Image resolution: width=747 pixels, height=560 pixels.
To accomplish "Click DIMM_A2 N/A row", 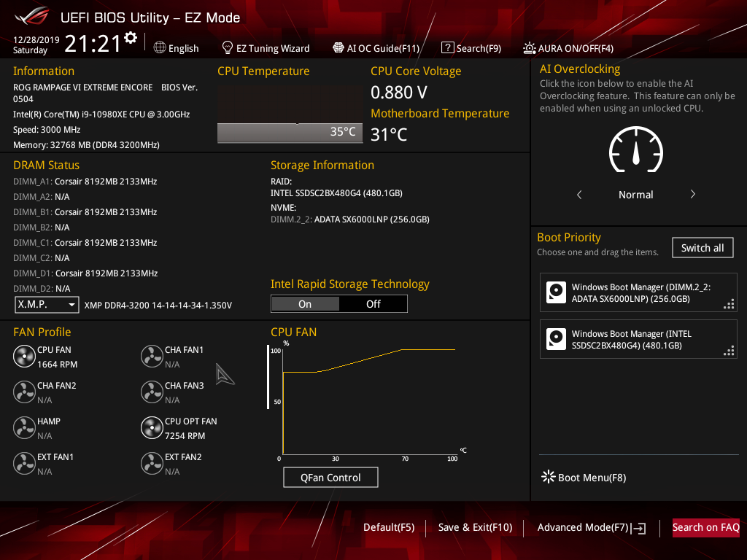I will 42,197.
